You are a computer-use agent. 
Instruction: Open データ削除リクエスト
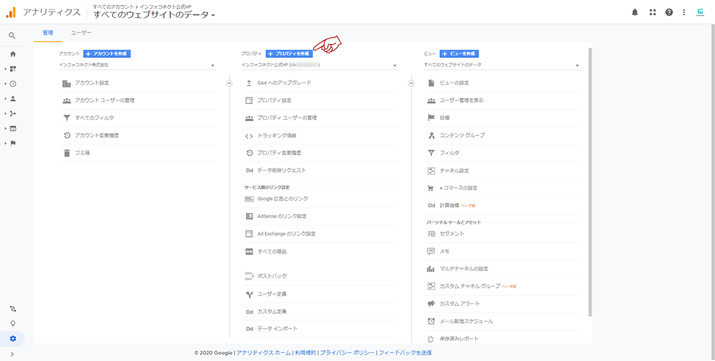click(319, 170)
